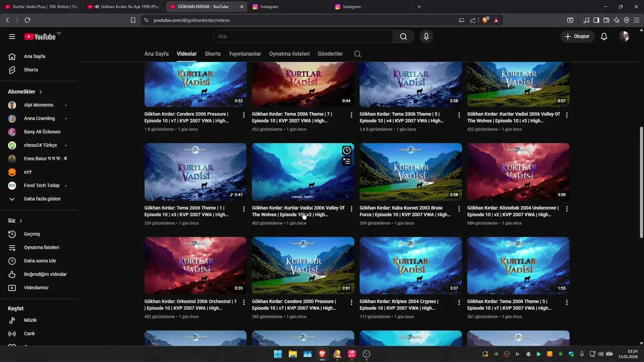The height and width of the screenshot is (362, 644).
Task: Click Watch Later clock on hovered thumbnail
Action: tap(347, 150)
